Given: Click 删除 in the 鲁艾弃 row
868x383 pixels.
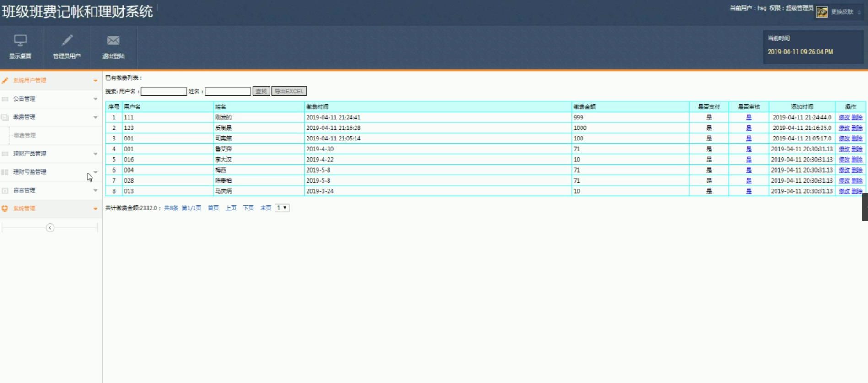Looking at the screenshot, I should (x=857, y=149).
